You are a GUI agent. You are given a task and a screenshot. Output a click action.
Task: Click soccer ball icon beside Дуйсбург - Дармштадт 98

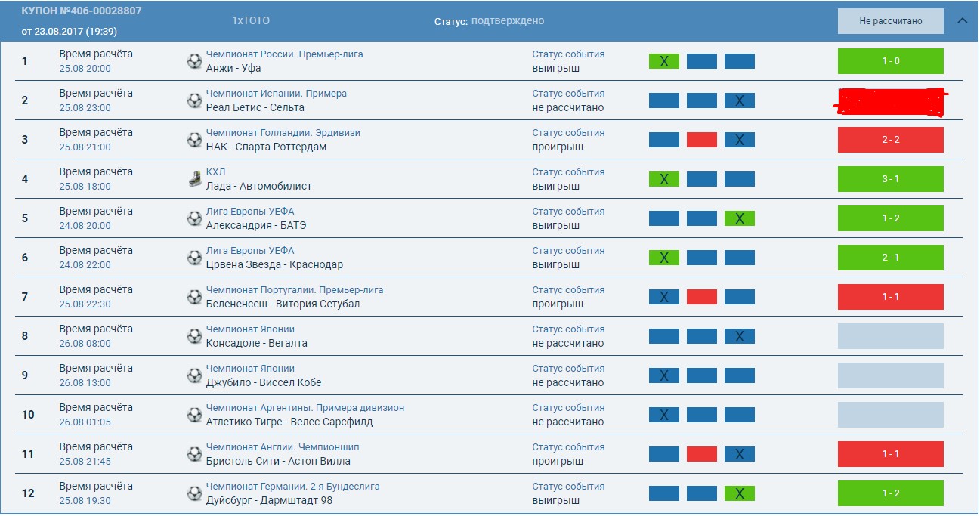(x=194, y=493)
